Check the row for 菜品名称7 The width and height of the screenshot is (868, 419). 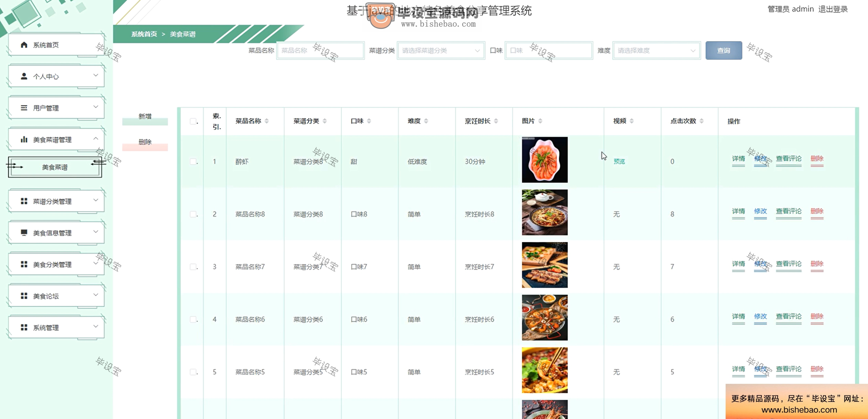point(193,267)
